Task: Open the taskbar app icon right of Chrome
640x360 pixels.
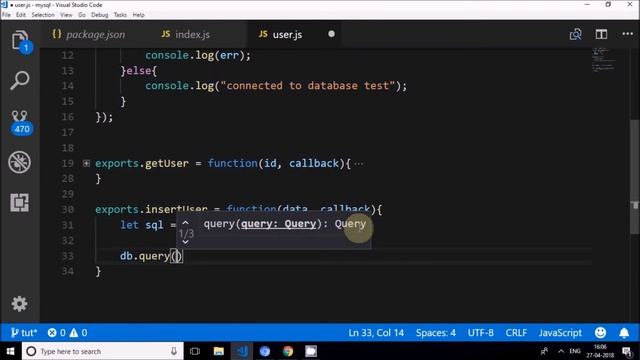Action: click(311, 351)
